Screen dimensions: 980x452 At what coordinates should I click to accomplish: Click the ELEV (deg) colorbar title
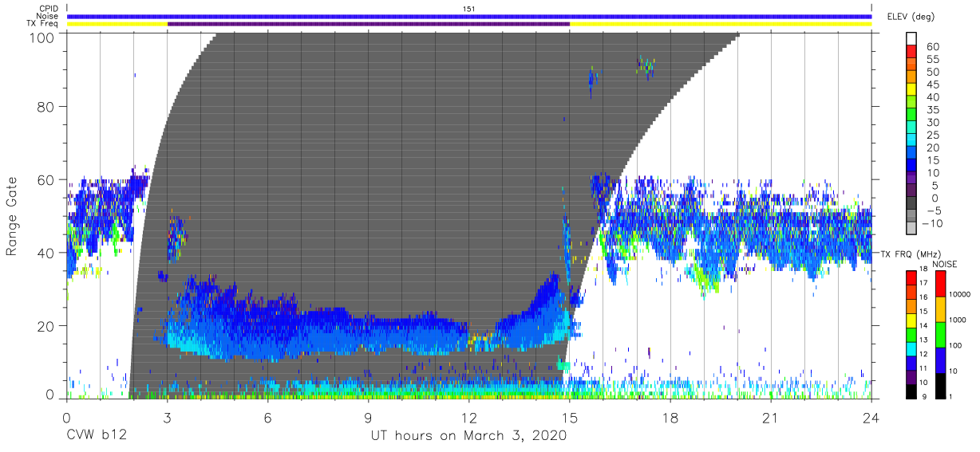pos(911,16)
